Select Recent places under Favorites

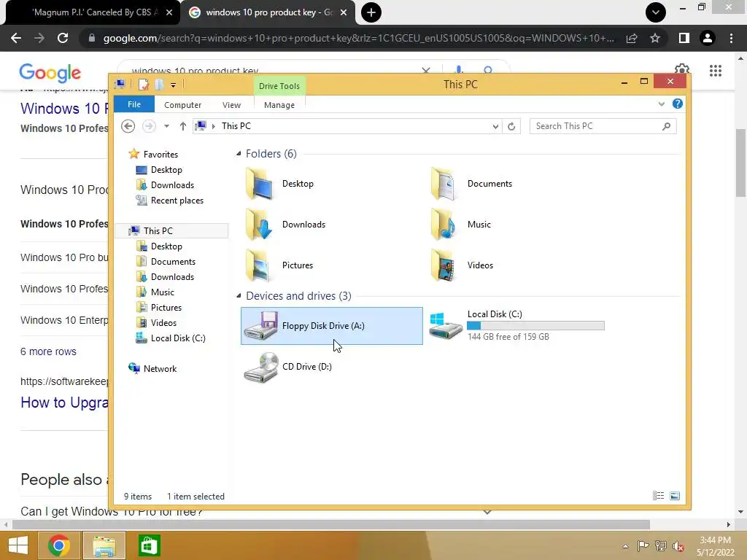click(177, 201)
